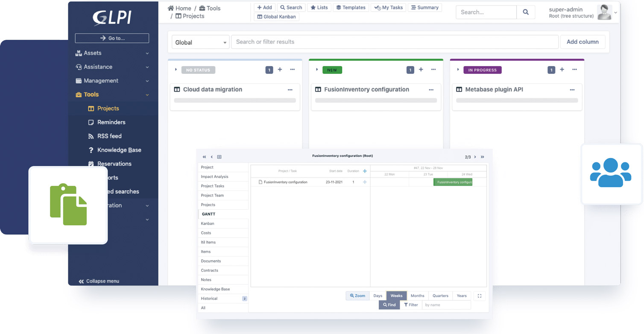
Task: Click the Search or filter results field
Action: [x=395, y=42]
